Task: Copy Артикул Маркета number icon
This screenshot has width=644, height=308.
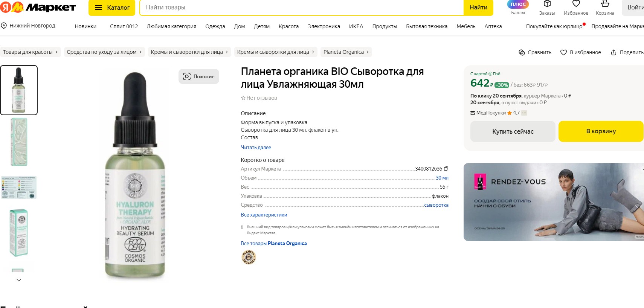Action: (446, 169)
